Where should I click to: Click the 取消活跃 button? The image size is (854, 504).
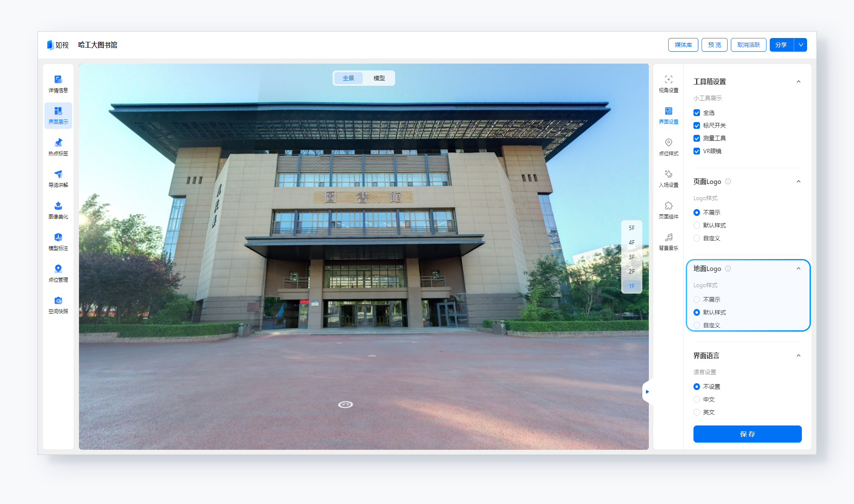[749, 45]
